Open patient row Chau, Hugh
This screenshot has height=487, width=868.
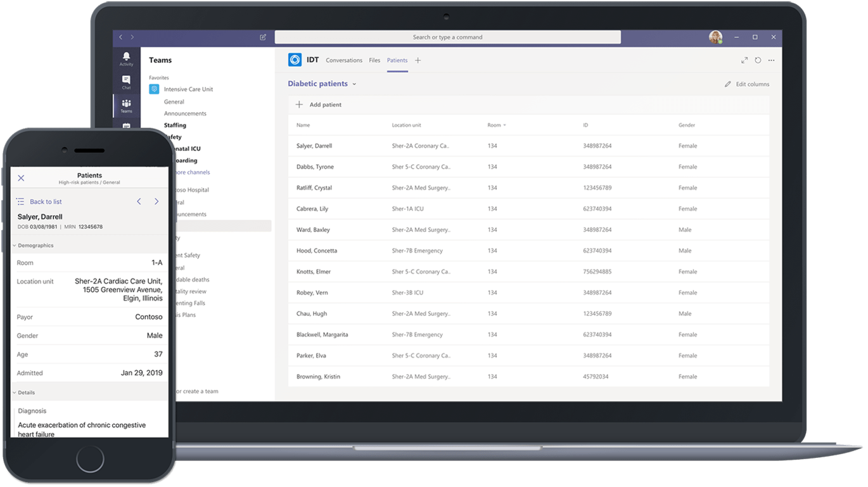pos(528,313)
